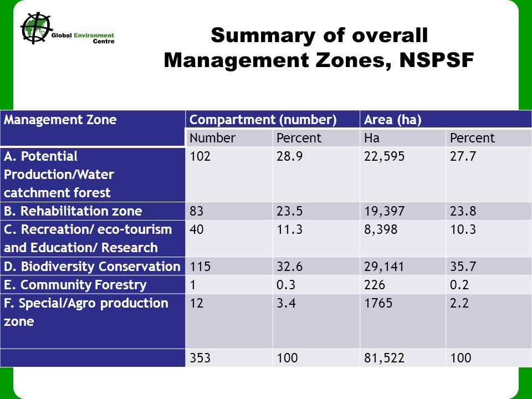Viewport: 532px width, 399px height.
Task: Select area percent '10.3'
Action: 463,229
